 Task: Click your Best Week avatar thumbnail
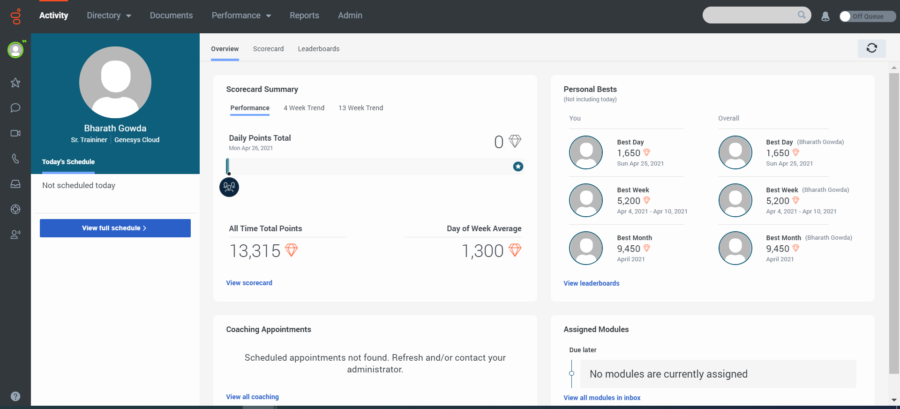tap(585, 200)
